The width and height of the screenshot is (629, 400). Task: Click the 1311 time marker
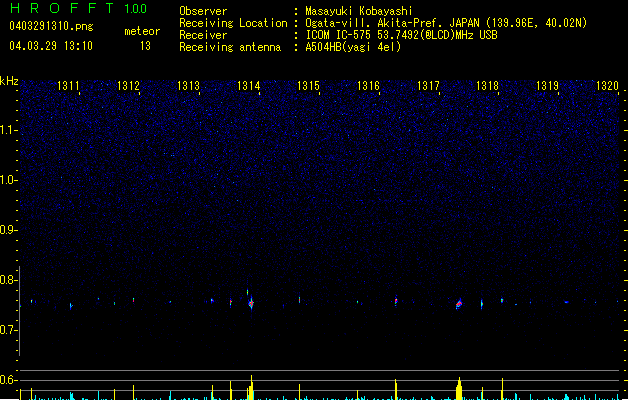point(68,86)
